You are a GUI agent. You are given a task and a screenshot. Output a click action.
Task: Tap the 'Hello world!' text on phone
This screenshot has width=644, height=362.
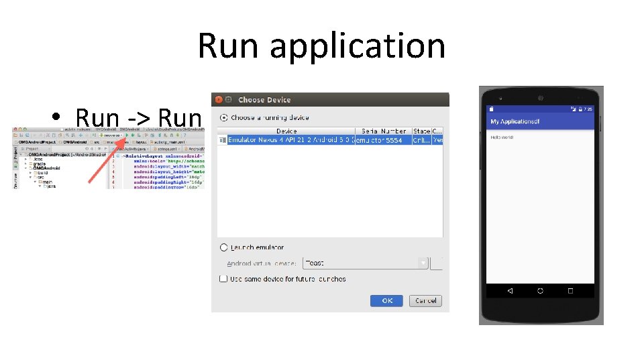tap(502, 137)
